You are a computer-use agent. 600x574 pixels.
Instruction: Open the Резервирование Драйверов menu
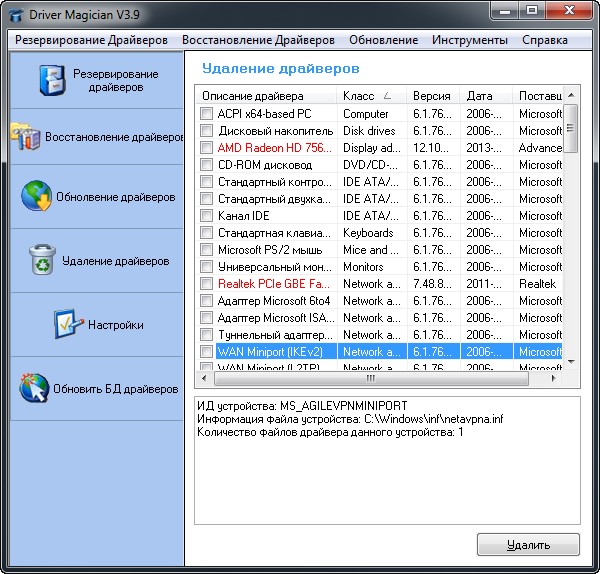(91, 40)
